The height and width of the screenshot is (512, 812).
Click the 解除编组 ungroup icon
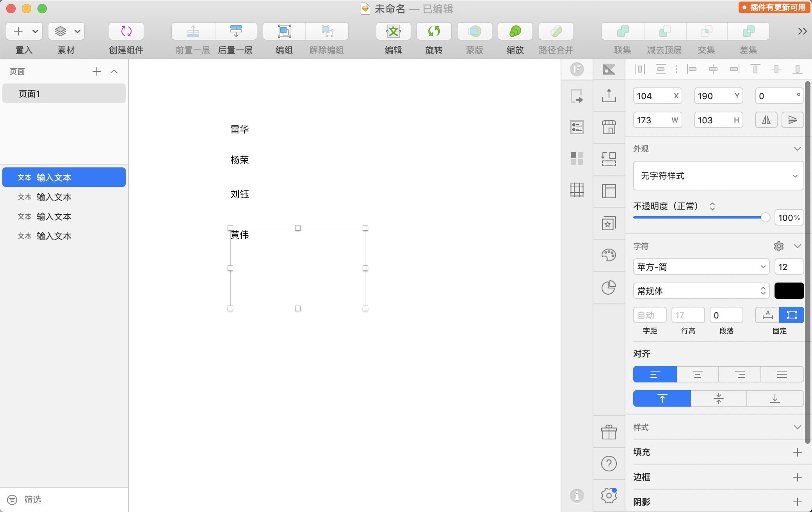(x=327, y=31)
